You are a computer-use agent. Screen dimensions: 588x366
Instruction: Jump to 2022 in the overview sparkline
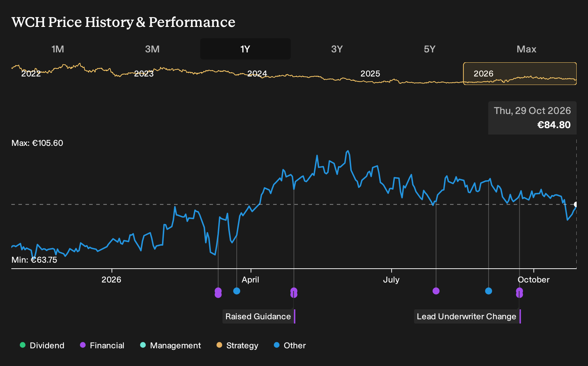click(x=31, y=74)
